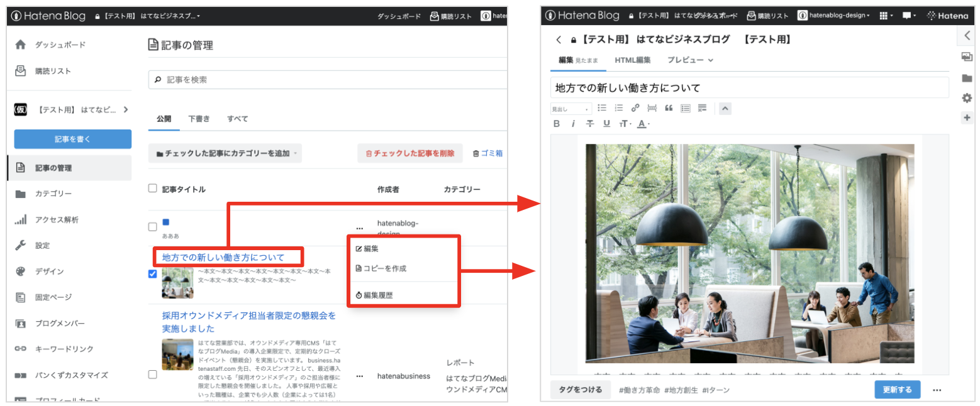Viewport: 980px width, 406px height.
Task: Uncheck the 地方での新しい働き方について article checkbox
Action: tap(152, 274)
